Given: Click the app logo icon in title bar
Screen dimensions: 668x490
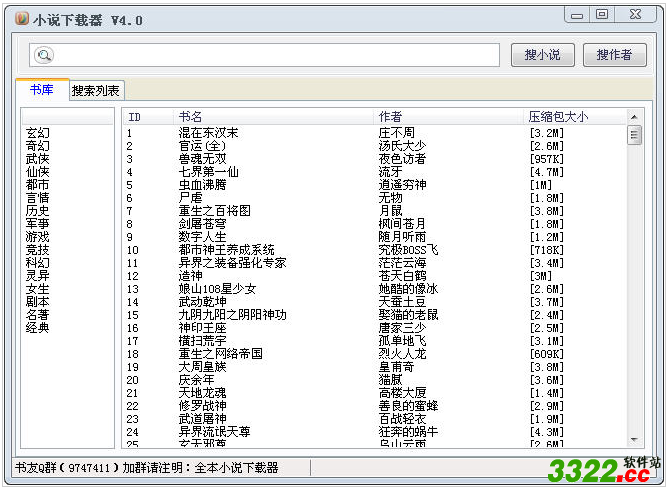Looking at the screenshot, I should [22, 19].
